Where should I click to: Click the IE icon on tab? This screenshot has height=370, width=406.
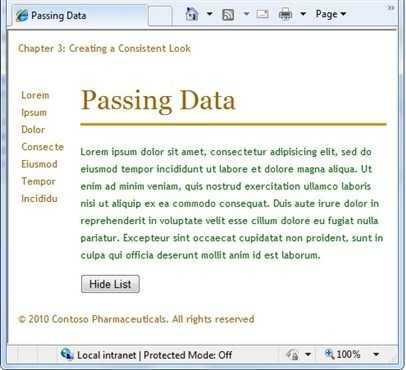22,15
